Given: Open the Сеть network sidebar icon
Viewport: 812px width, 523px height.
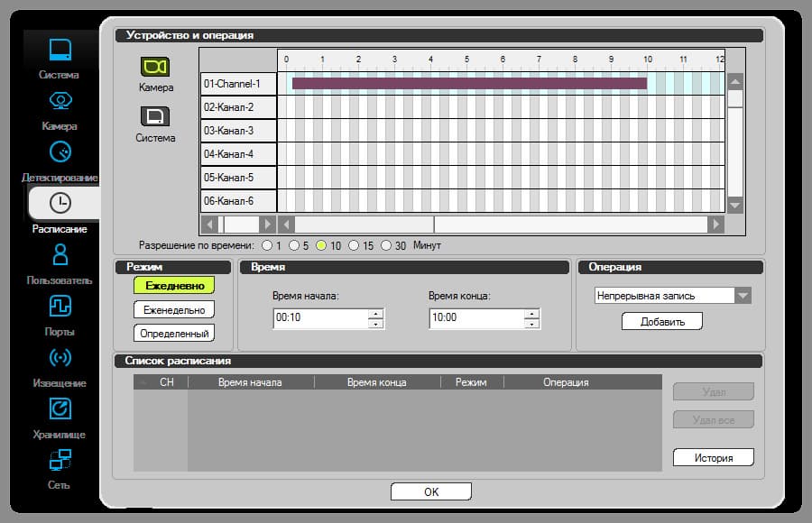Looking at the screenshot, I should 60,459.
